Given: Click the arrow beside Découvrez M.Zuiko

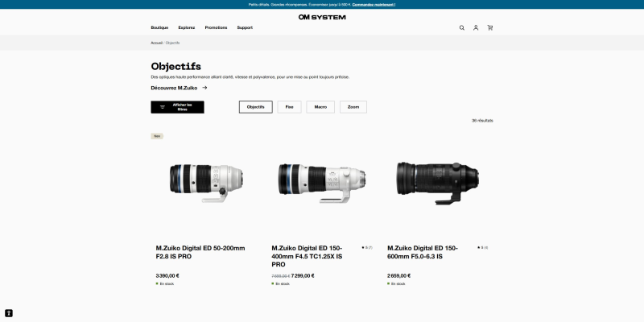Looking at the screenshot, I should [x=204, y=88].
